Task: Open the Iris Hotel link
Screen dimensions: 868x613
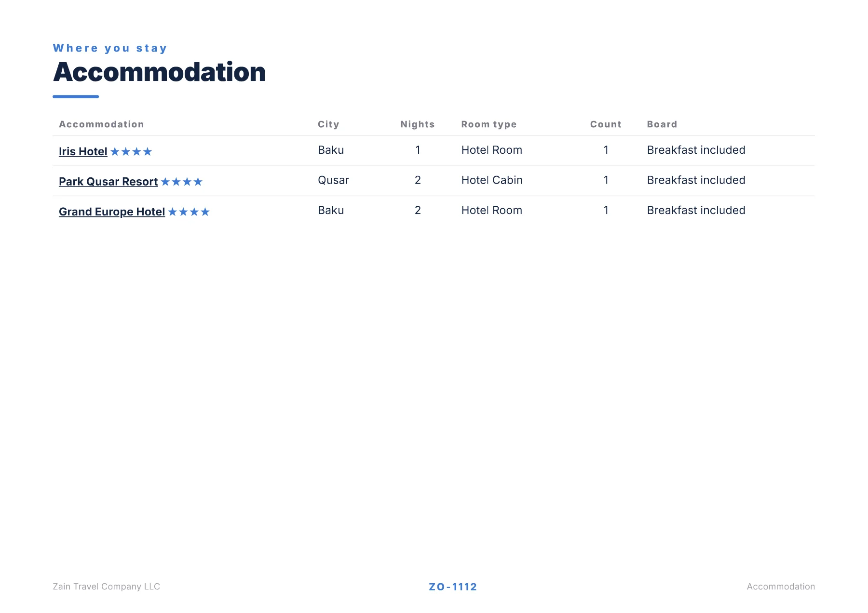Action: 83,151
